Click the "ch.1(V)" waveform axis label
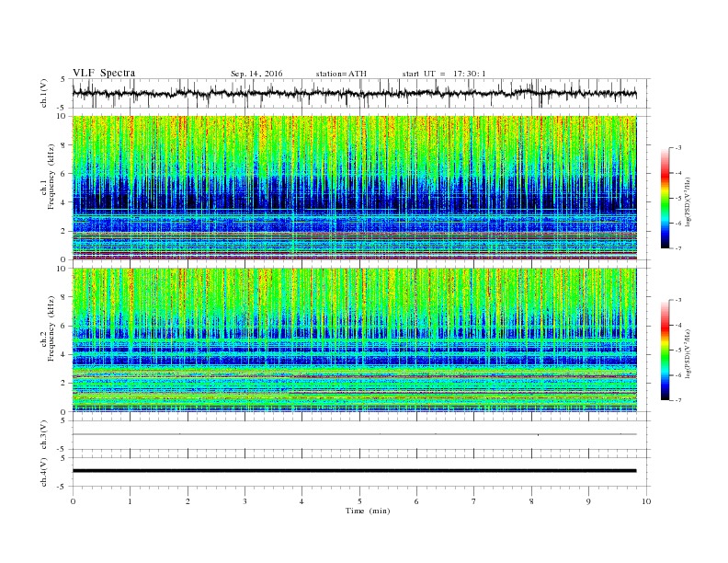728x563 pixels. click(x=44, y=93)
